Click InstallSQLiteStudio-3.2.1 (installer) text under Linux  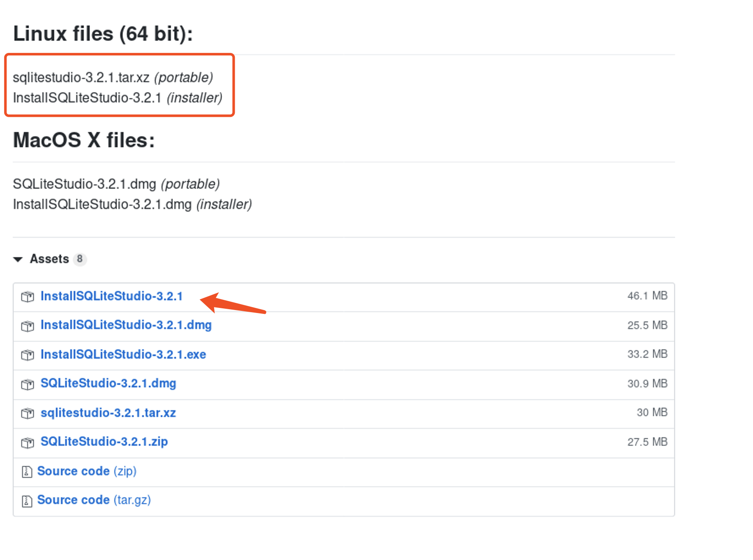tap(118, 98)
